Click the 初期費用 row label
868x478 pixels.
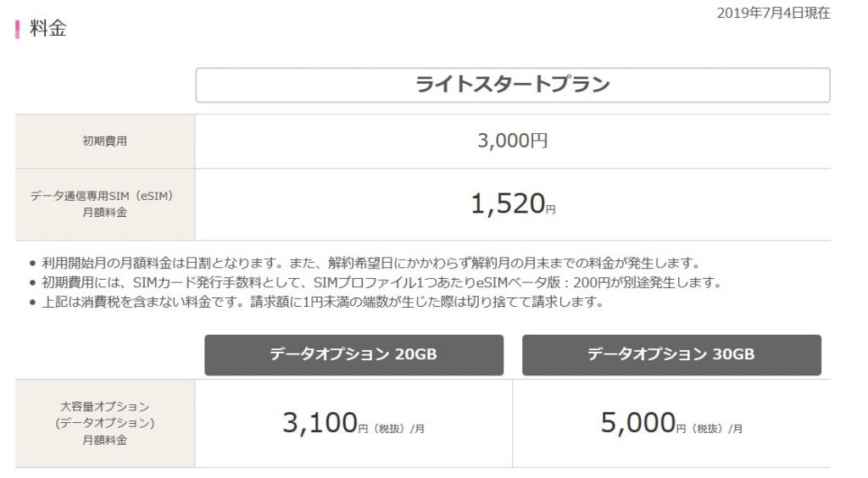tap(104, 142)
